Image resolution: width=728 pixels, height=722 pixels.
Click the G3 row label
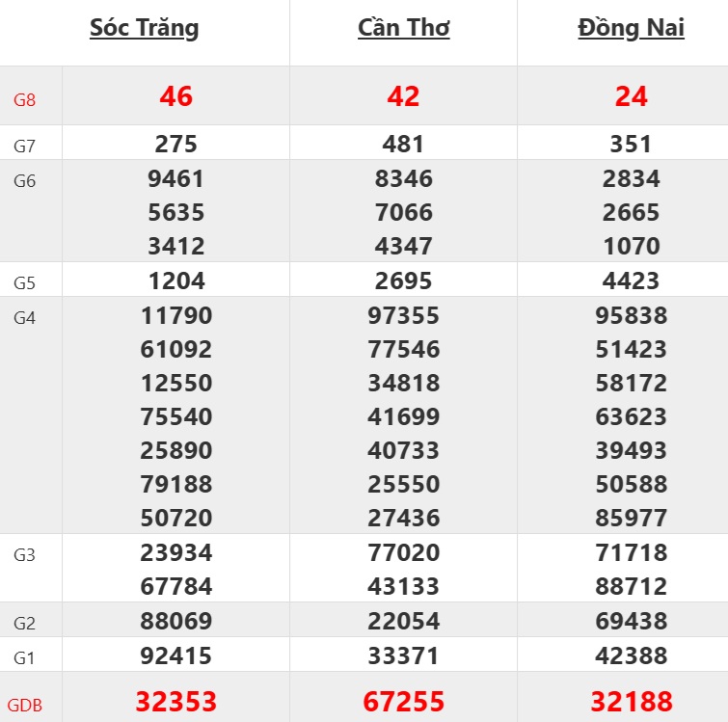(x=25, y=554)
